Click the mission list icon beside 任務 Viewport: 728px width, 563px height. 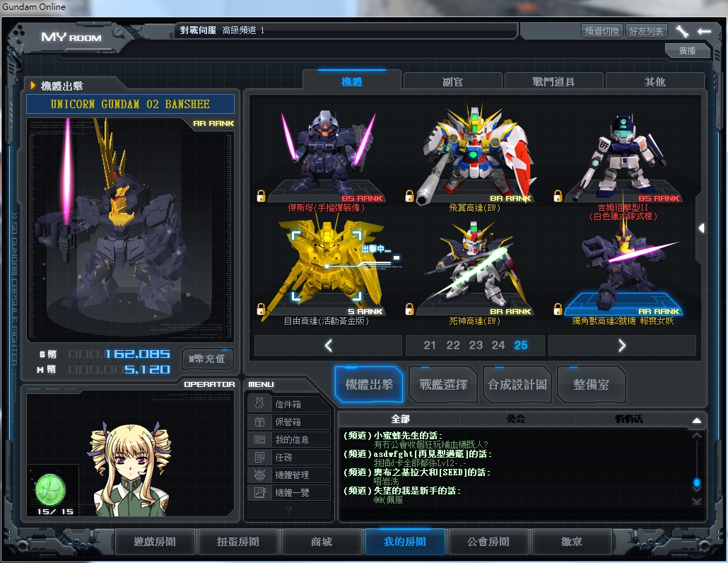(x=259, y=457)
